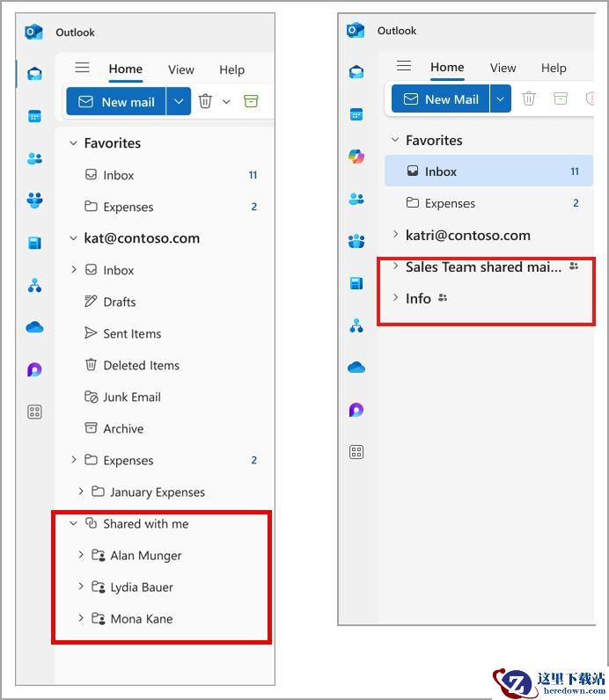Open Groups icon in right Outlook sidebar
The width and height of the screenshot is (609, 700).
click(x=356, y=241)
